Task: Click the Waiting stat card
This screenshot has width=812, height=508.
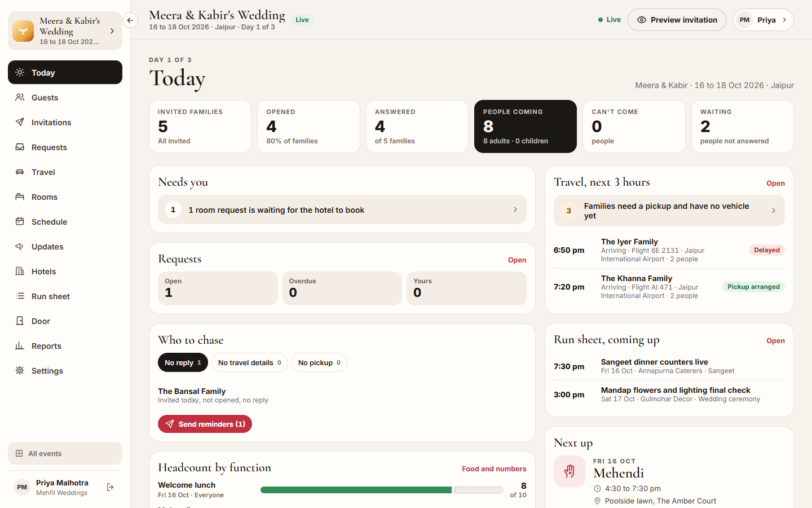Action: click(743, 126)
